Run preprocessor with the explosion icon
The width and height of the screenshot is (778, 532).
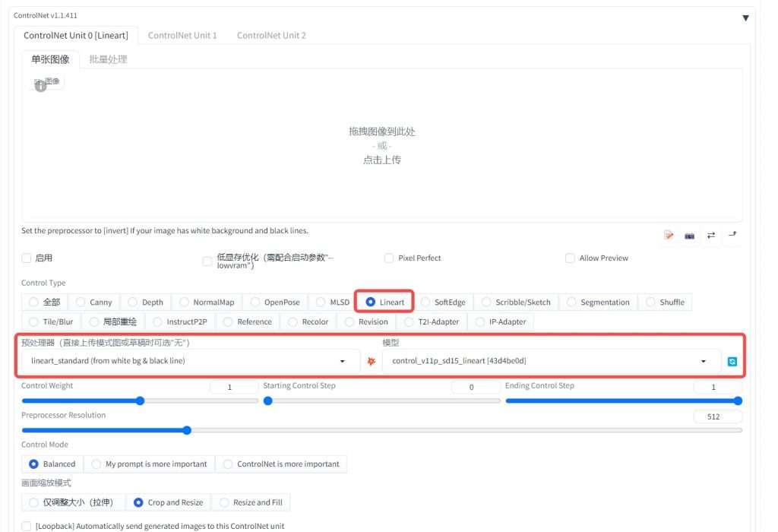click(x=371, y=361)
